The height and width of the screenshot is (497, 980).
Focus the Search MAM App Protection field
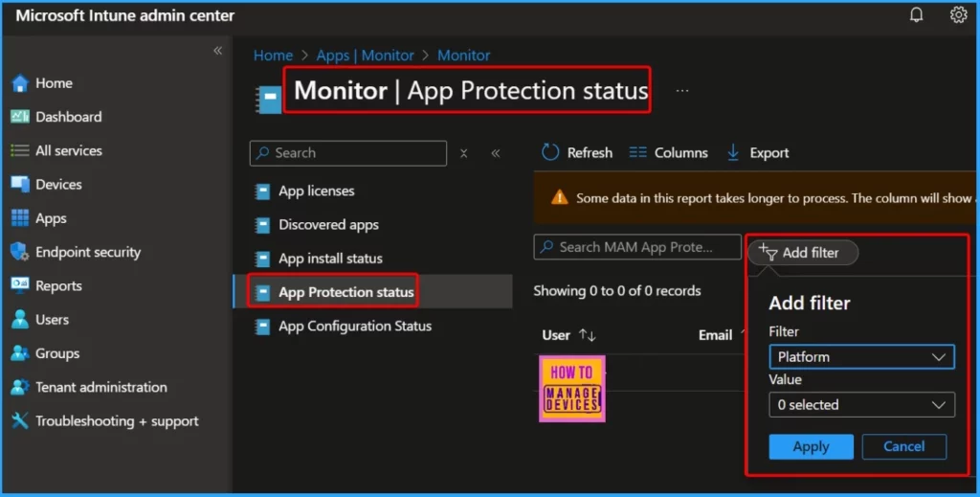click(x=637, y=247)
